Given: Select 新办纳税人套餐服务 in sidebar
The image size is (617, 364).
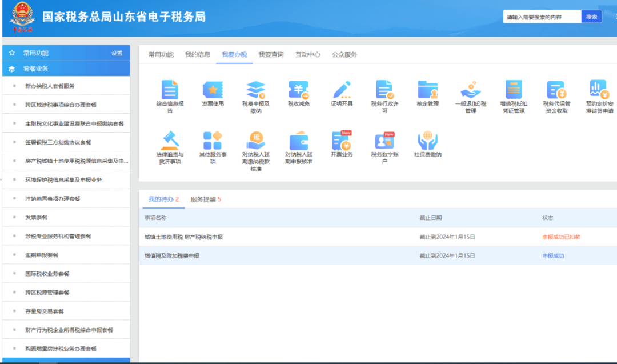Looking at the screenshot, I should 50,86.
